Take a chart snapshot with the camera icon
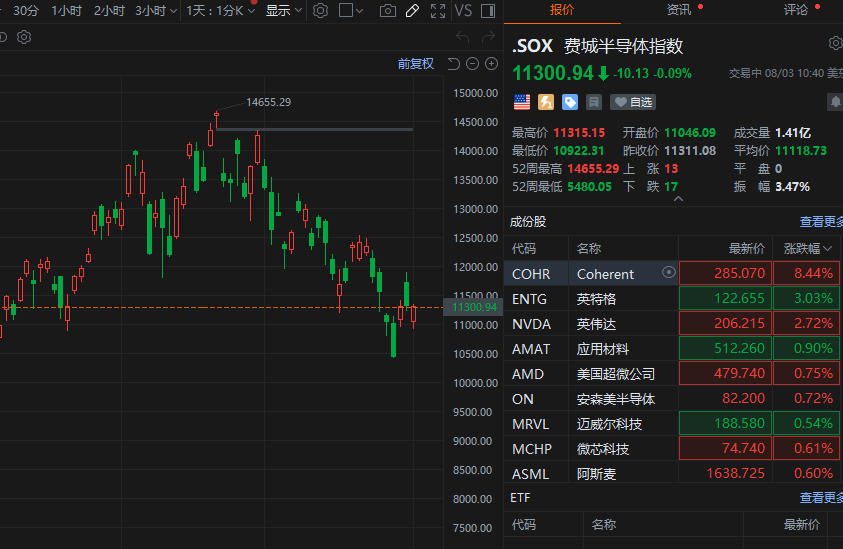The width and height of the screenshot is (843, 549). click(x=388, y=11)
